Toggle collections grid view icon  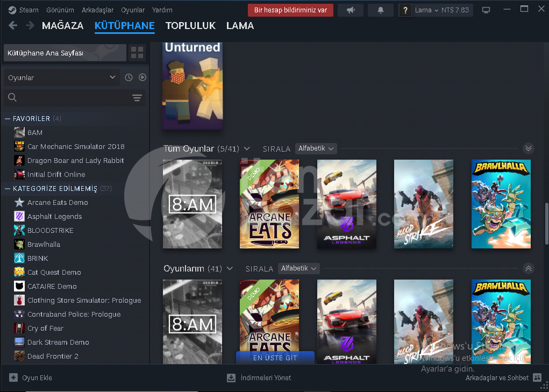pos(137,53)
